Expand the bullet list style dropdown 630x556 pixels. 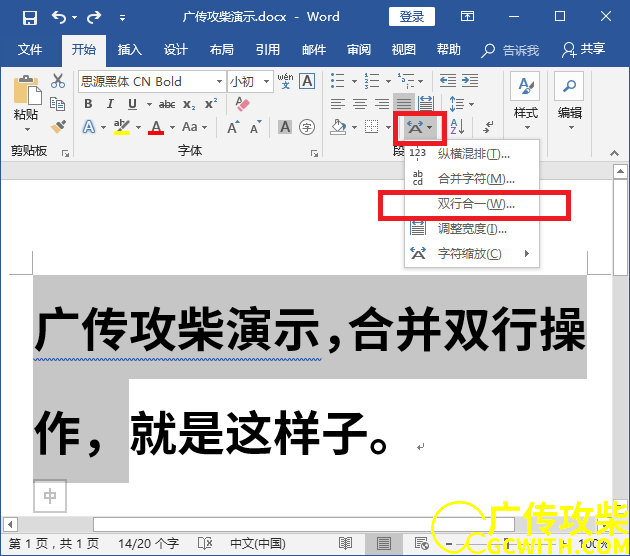354,81
